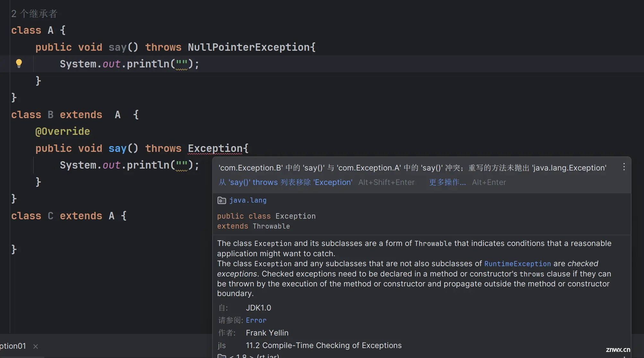Screen dimensions: 644x358
Task: Open the Error see-also link
Action: point(256,320)
